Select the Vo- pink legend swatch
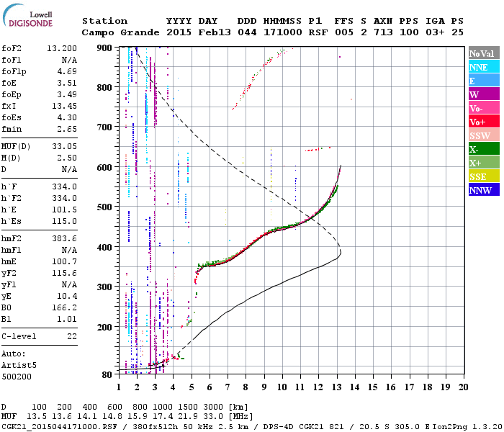Screen dimensions: 504x432 click(484, 108)
